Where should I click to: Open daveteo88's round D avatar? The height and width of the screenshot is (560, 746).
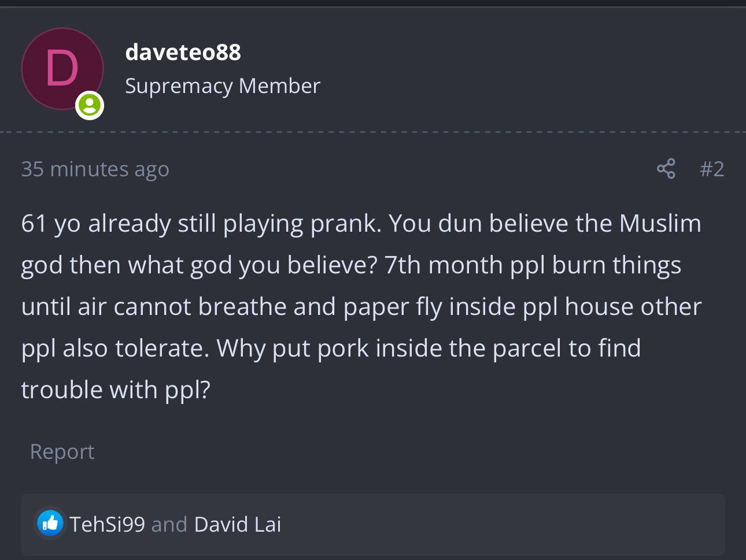coord(62,69)
